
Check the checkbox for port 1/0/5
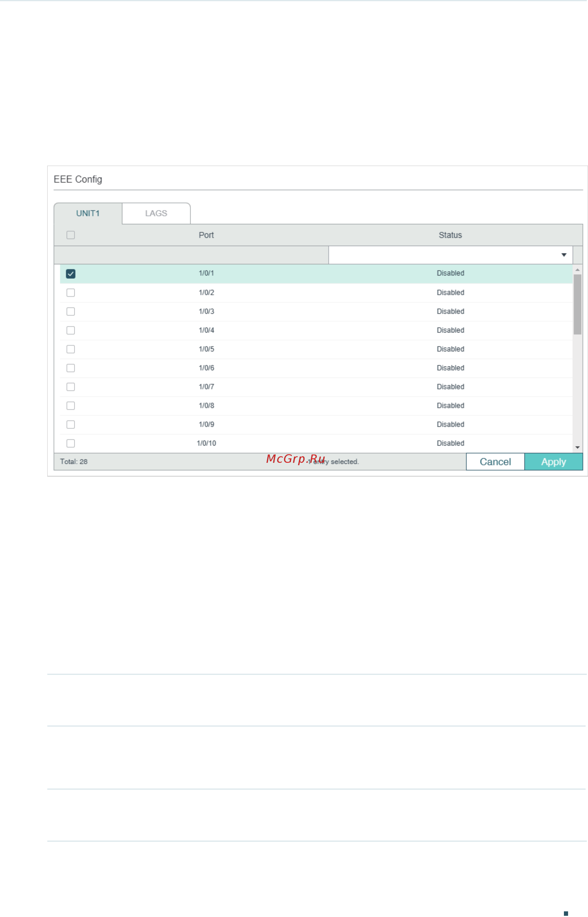pyautogui.click(x=70, y=349)
